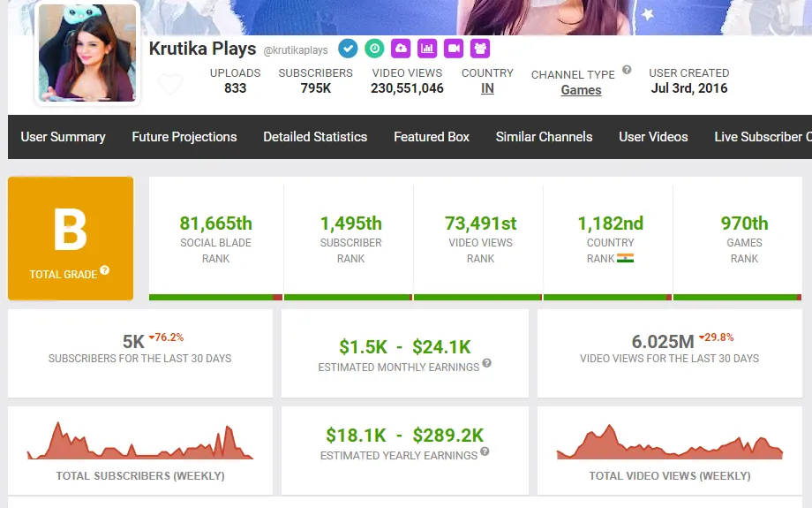Viewport: 812px width, 508px height.
Task: Go to the Similar Channels tab
Action: pyautogui.click(x=544, y=137)
